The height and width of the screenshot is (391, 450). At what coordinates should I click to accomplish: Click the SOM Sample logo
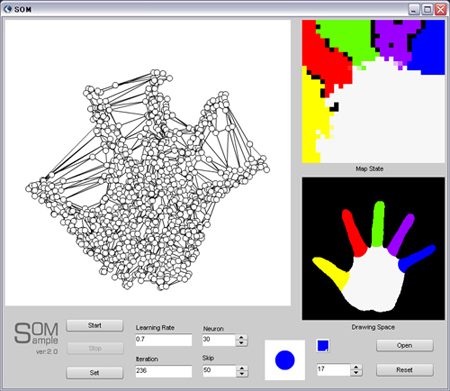(x=36, y=338)
